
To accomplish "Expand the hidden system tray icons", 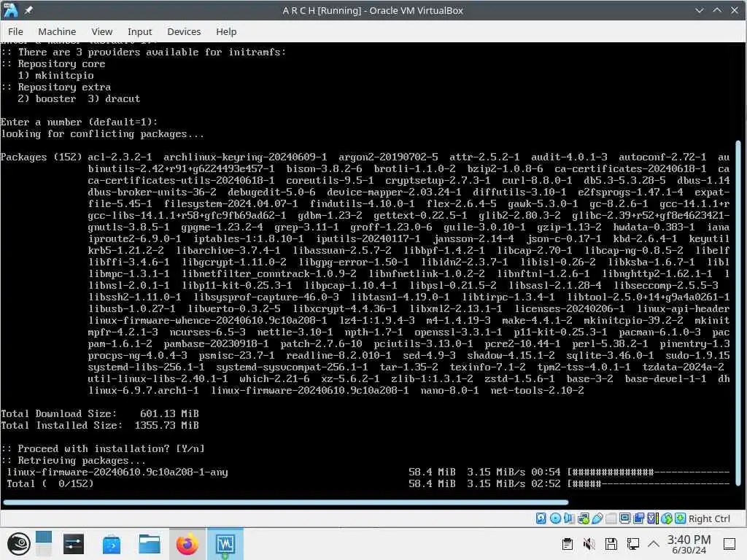I will [654, 544].
